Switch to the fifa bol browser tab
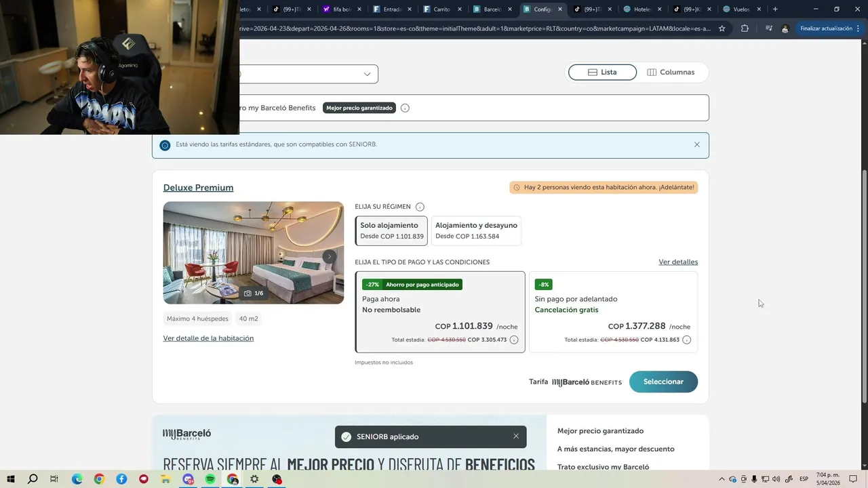The height and width of the screenshot is (488, 868). (x=336, y=9)
